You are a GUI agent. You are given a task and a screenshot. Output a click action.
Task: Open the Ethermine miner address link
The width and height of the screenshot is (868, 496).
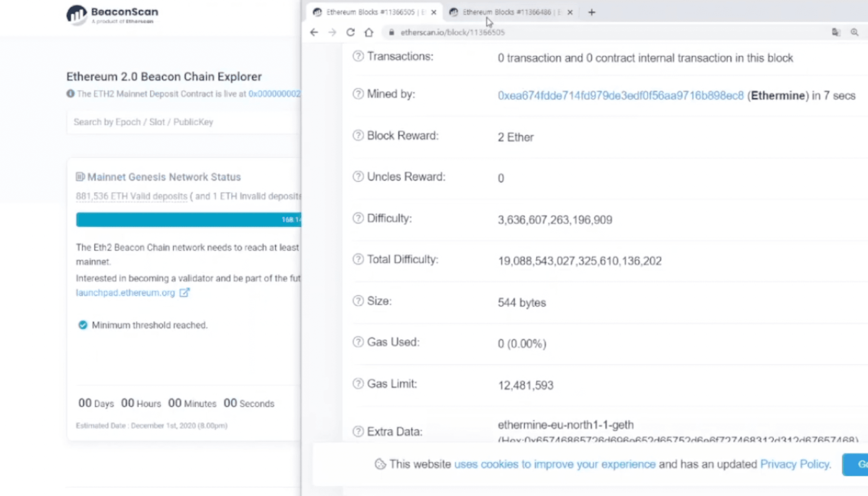[621, 95]
